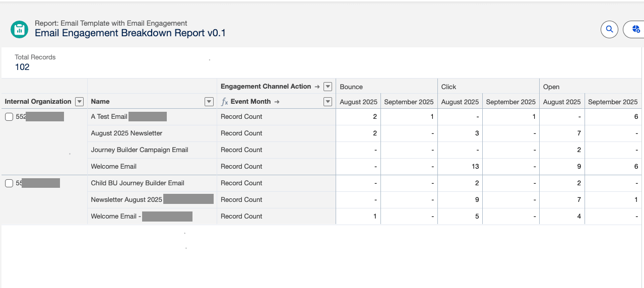Click the Internal Organization column header
This screenshot has width=644, height=288.
[38, 102]
